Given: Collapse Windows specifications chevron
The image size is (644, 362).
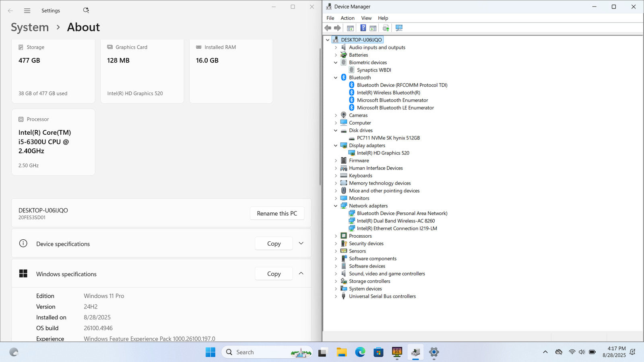Looking at the screenshot, I should (x=301, y=274).
